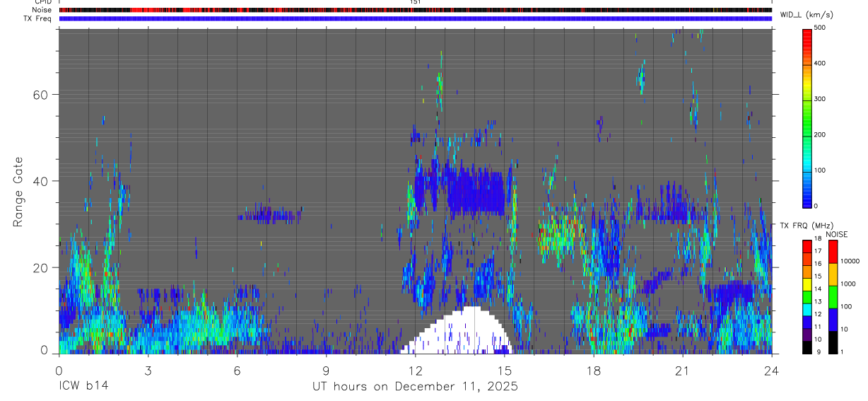Click the x-axis tick label 3
This screenshot has height=401, width=868.
148,370
